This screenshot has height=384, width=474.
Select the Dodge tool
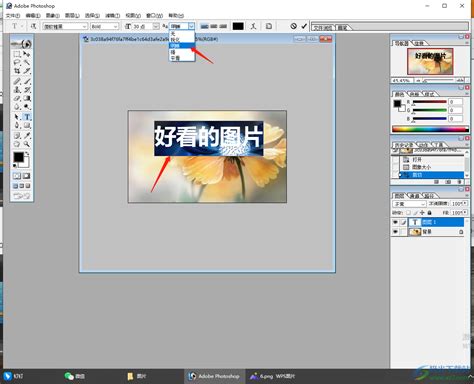coord(27,107)
